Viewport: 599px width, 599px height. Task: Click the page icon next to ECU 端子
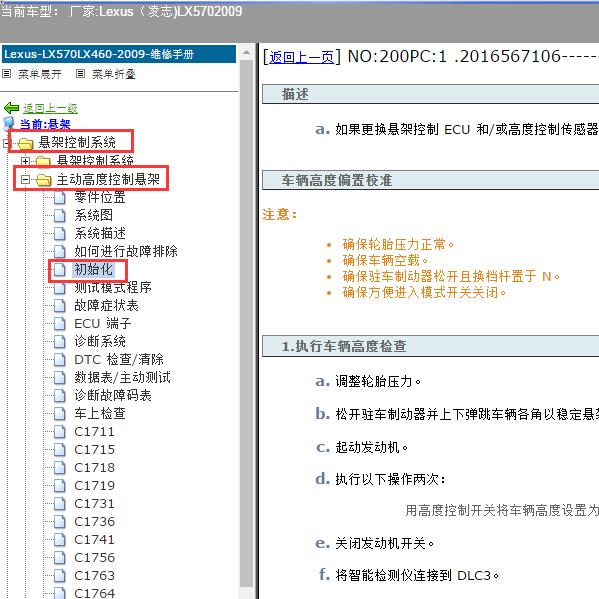(59, 324)
